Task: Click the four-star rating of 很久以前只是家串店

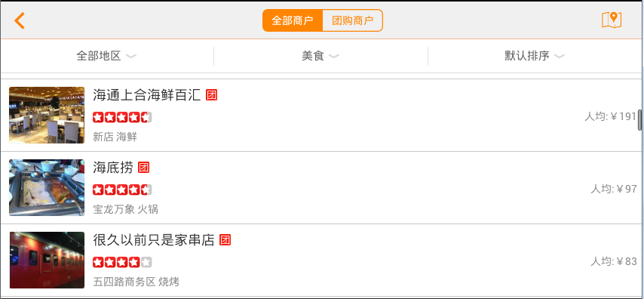Action: click(x=122, y=262)
